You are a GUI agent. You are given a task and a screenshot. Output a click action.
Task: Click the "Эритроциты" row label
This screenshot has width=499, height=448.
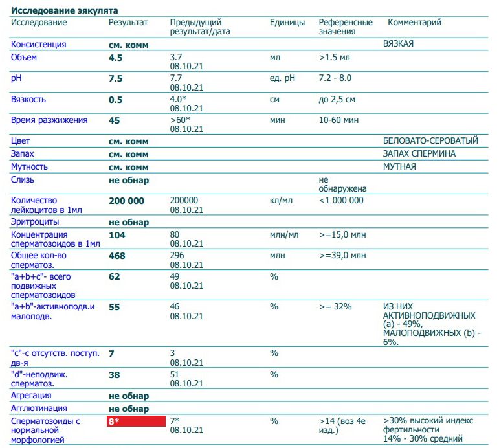tap(34, 222)
